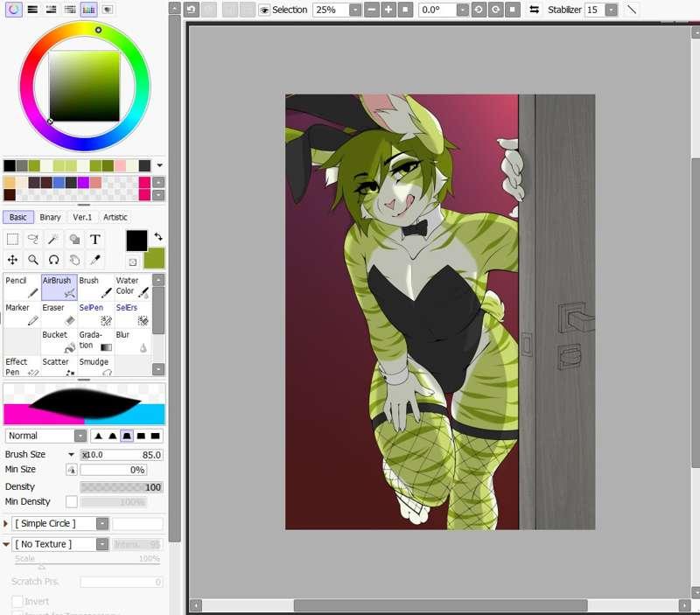This screenshot has height=615, width=700.
Task: Toggle Selection edge visibility eye
Action: [265, 10]
